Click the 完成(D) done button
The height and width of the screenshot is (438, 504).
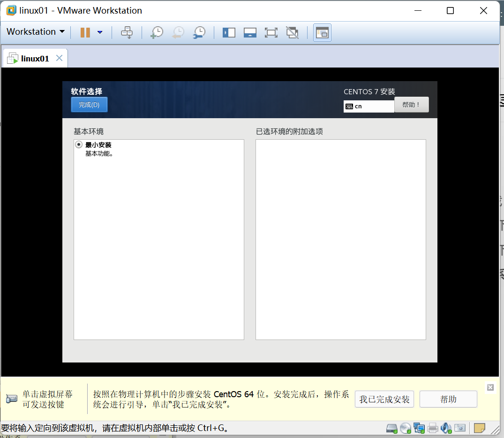pyautogui.click(x=89, y=105)
